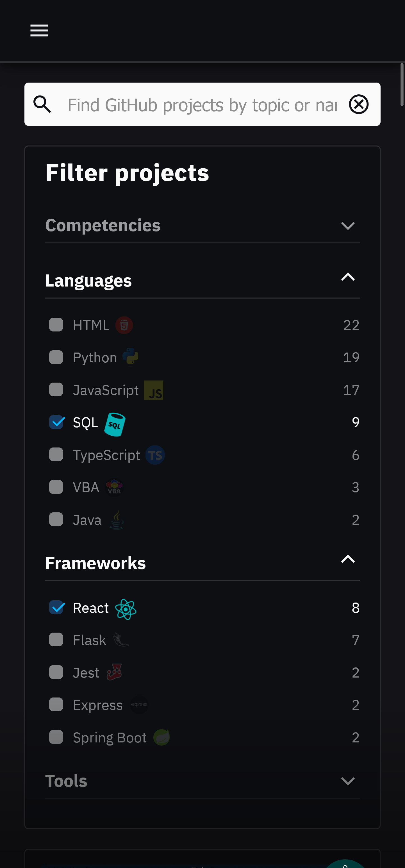This screenshot has width=405, height=868.
Task: Expand the Competencies filter section
Action: click(348, 225)
